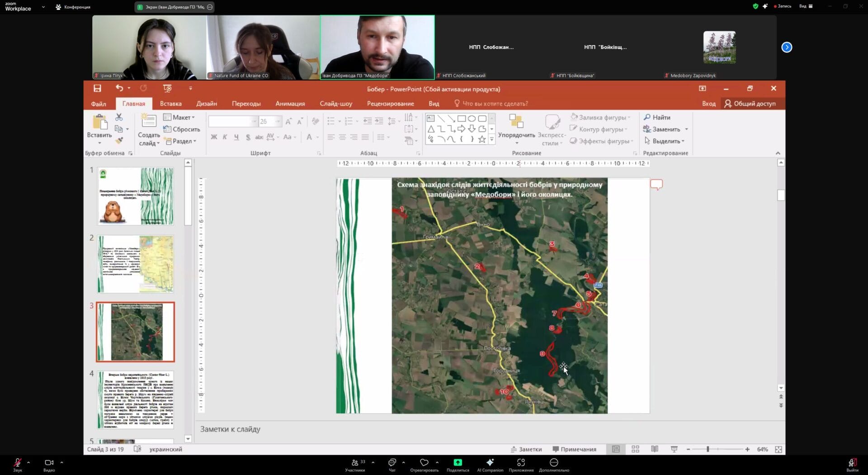Click Share screen (Поделиться) icon

point(458,462)
